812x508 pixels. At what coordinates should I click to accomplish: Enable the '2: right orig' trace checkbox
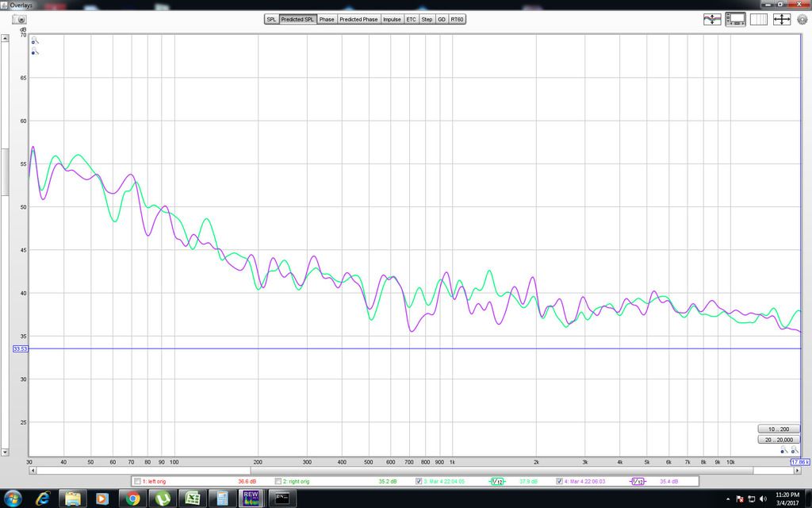pos(278,482)
